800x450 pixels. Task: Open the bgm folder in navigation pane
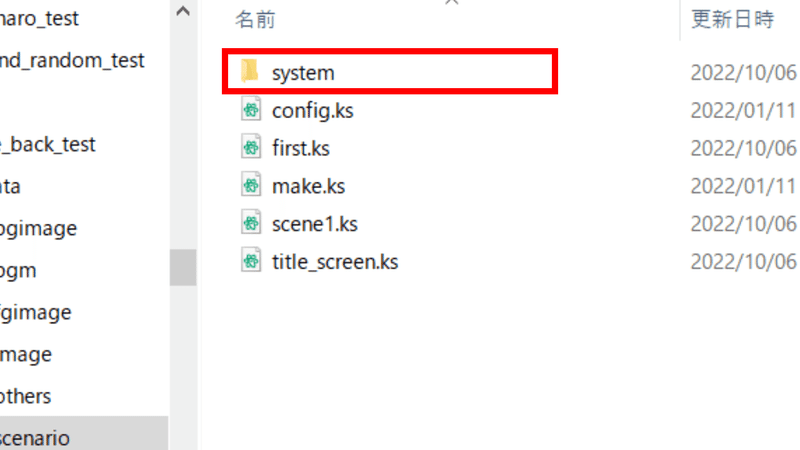point(20,270)
